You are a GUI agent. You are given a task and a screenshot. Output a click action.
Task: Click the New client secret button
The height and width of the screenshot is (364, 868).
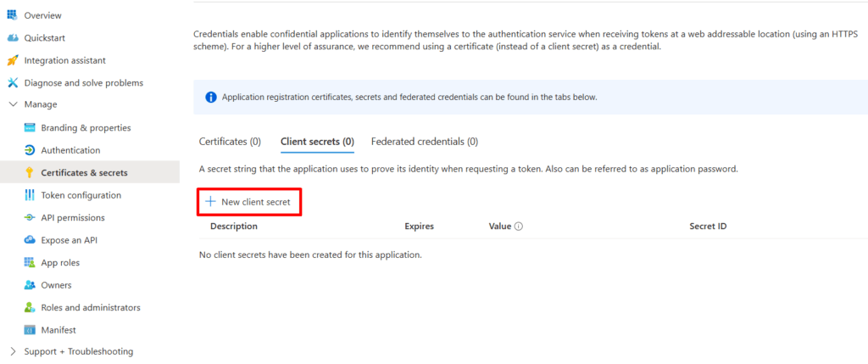point(249,202)
